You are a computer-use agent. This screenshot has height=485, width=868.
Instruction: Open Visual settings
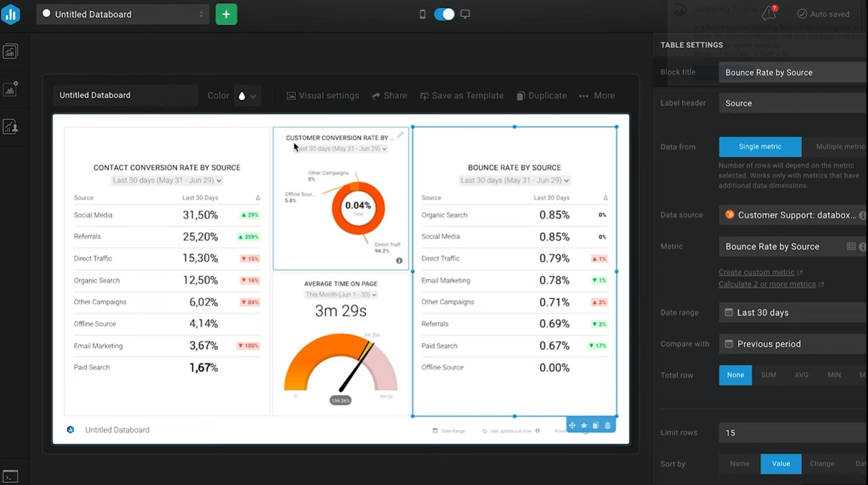coord(323,95)
